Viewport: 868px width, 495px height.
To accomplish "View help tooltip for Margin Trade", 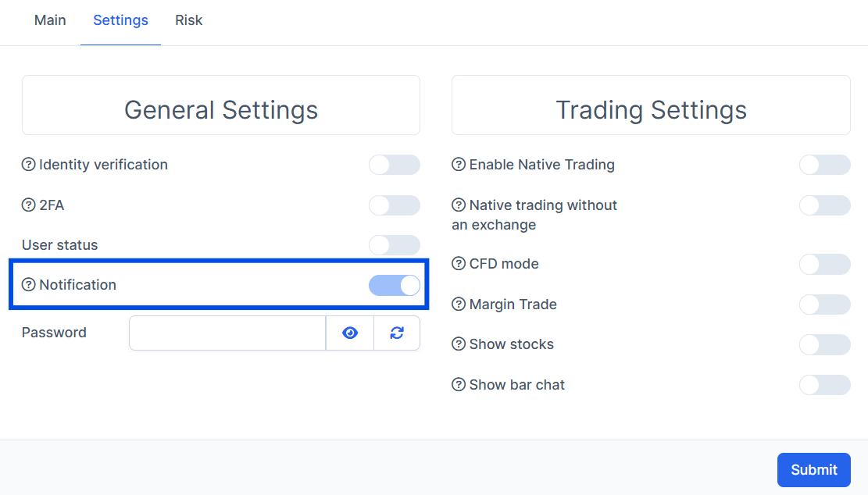I will click(x=458, y=304).
